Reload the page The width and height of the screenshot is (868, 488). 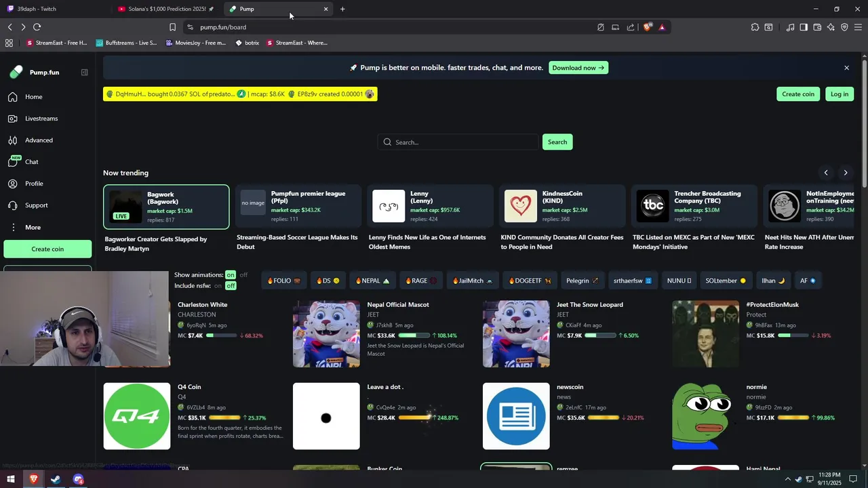click(x=37, y=27)
